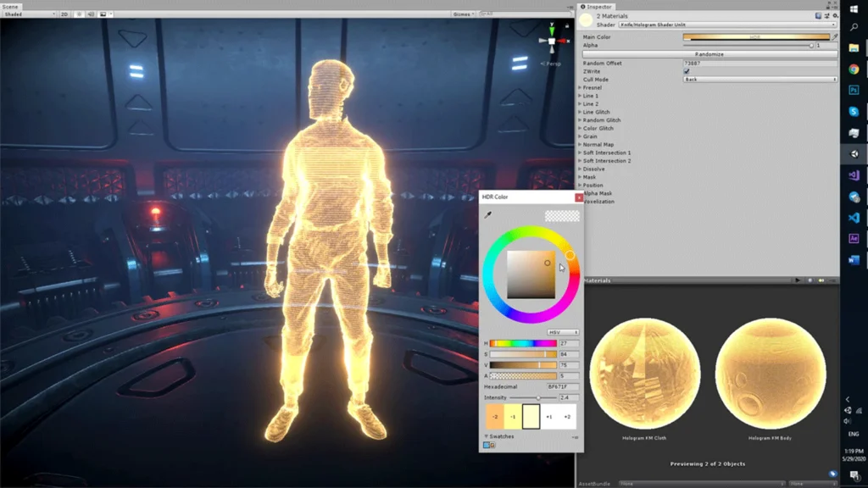Collapse the Swatches section
This screenshot has height=488, width=868.
tap(499, 436)
